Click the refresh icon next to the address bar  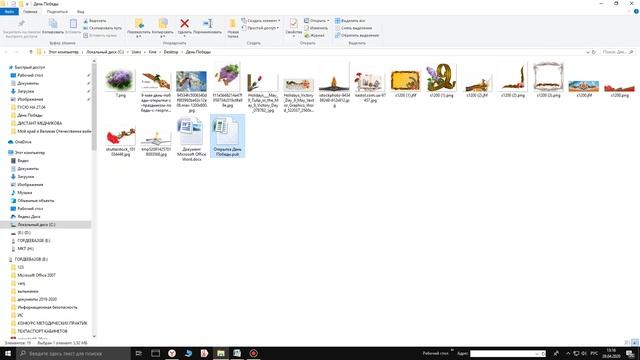coord(594,52)
